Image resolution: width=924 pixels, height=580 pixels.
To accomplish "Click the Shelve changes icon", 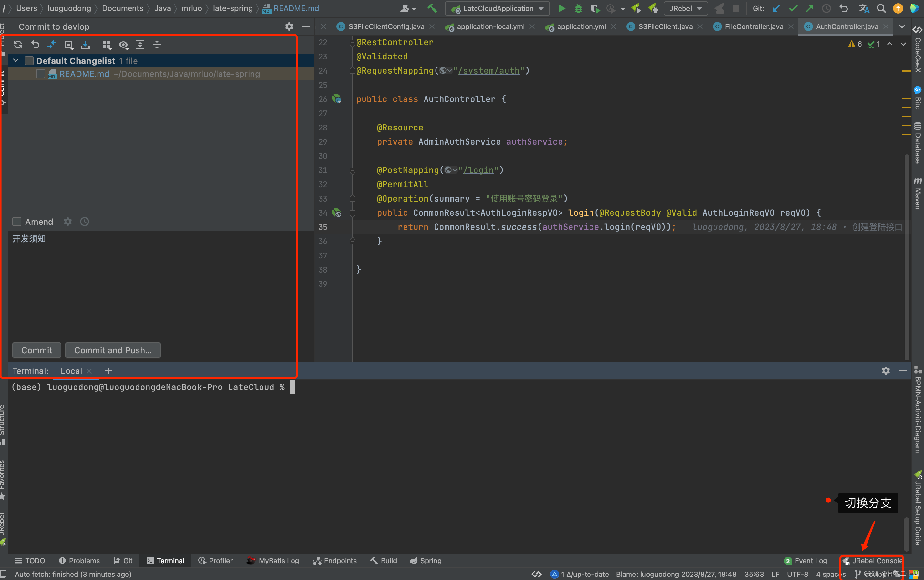I will tap(85, 45).
